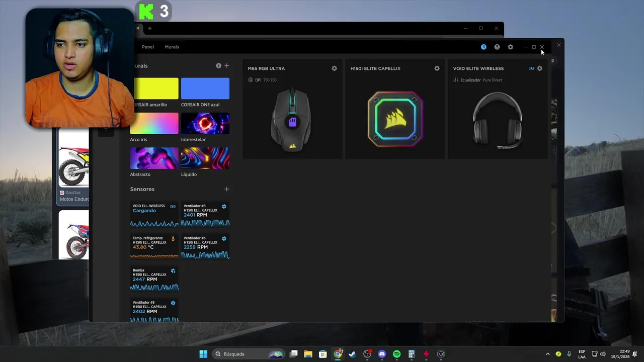Screen dimensions: 644x362
Task: Open the volume icon in system tray
Action: click(x=603, y=354)
